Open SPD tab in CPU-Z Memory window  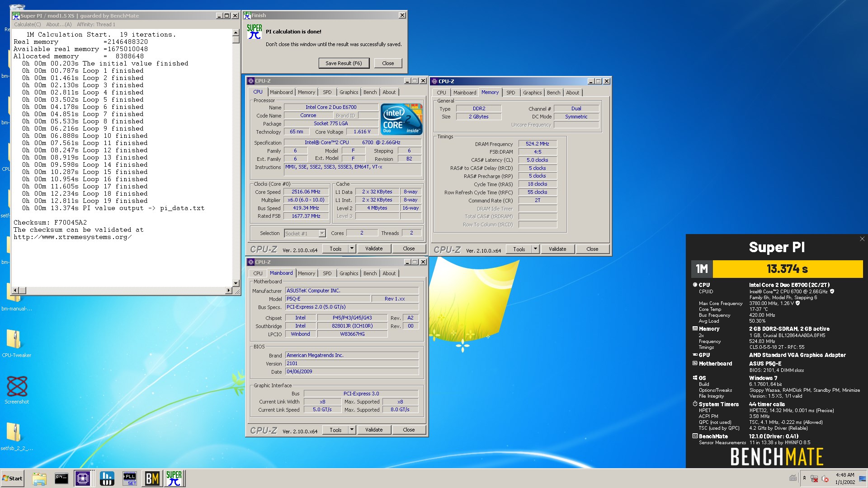pos(511,93)
